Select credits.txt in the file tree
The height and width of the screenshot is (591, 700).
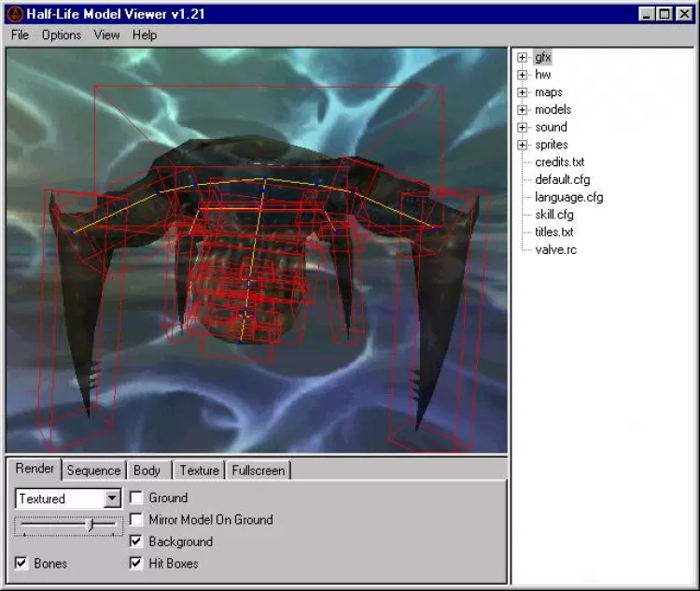click(559, 162)
